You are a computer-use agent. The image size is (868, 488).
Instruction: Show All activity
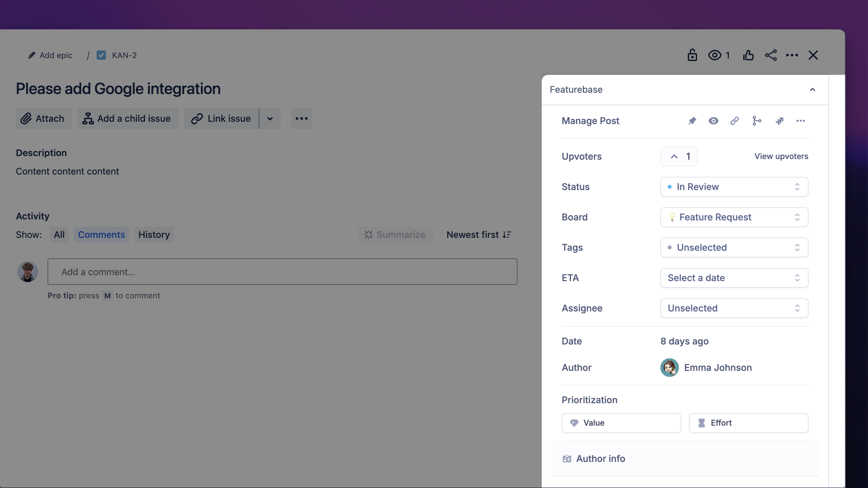pyautogui.click(x=59, y=234)
